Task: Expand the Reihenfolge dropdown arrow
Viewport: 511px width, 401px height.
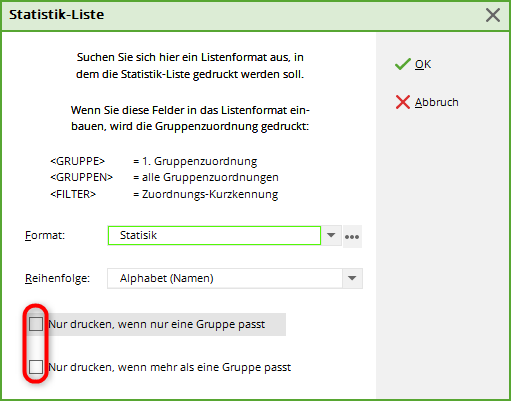Action: (352, 278)
